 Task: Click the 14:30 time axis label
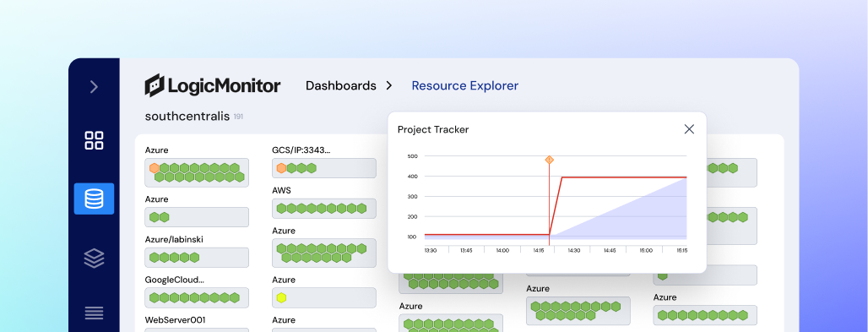pos(574,251)
